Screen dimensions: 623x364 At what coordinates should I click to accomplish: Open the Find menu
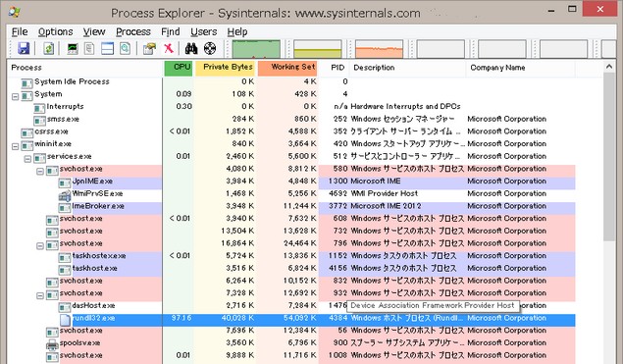(171, 31)
